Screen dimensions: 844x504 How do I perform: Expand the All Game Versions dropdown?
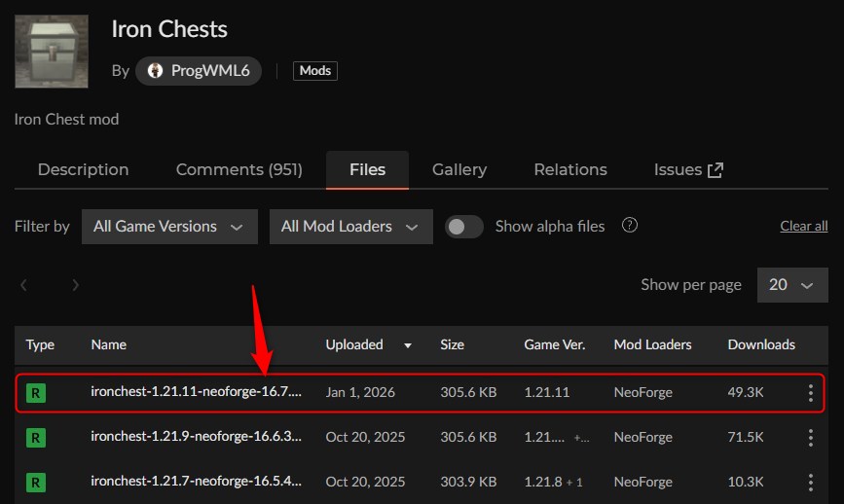[169, 227]
